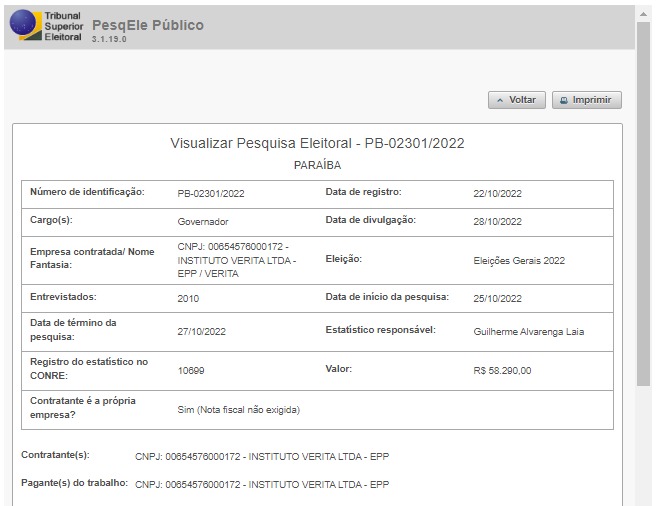Click the Contratante(s) CNPJ line
This screenshot has width=663, height=506.
point(261,457)
